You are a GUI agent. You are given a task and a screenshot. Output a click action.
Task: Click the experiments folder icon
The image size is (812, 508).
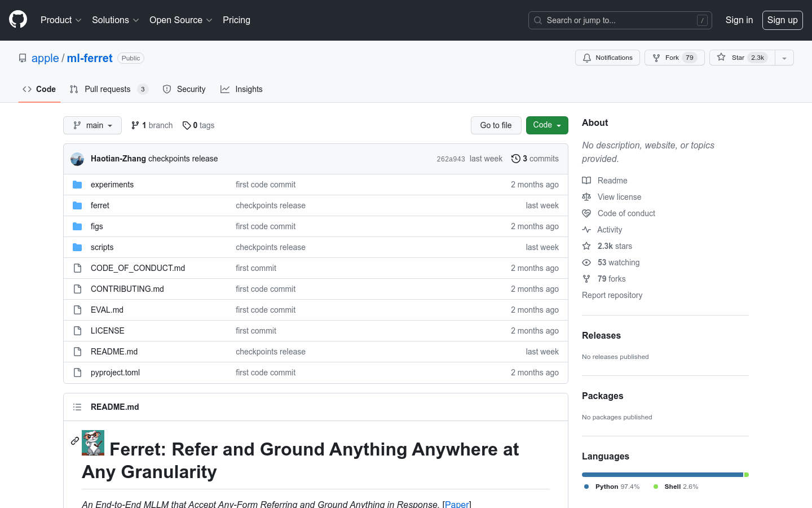(x=77, y=185)
